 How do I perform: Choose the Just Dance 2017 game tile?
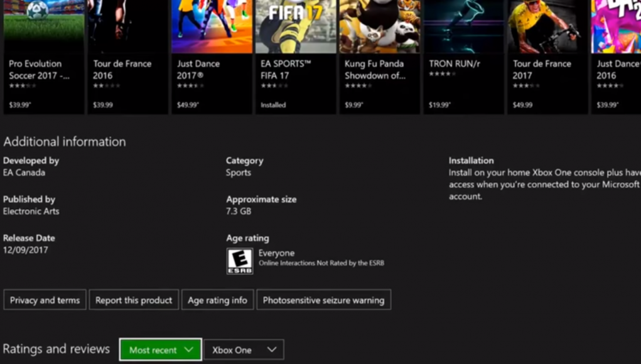pyautogui.click(x=212, y=56)
